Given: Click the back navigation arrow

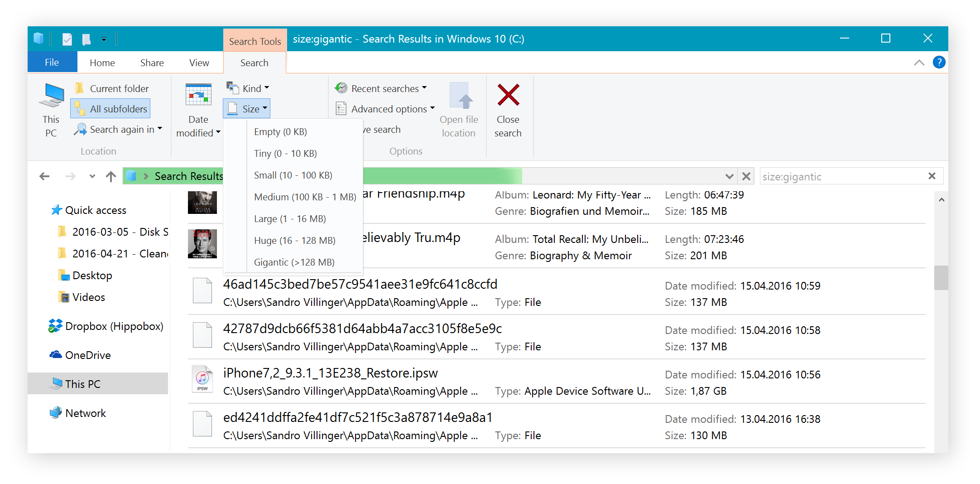Looking at the screenshot, I should [x=44, y=176].
